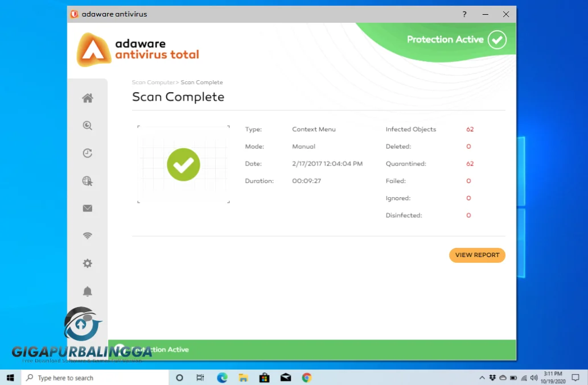Click the date 2/17/2017 12:04:04 PM
Viewport: 588px width, 385px height.
(x=327, y=164)
